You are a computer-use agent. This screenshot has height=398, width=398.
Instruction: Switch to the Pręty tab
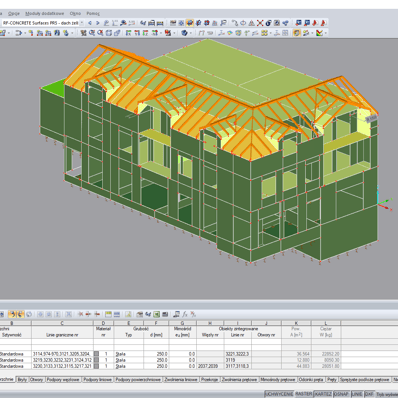pyautogui.click(x=332, y=380)
